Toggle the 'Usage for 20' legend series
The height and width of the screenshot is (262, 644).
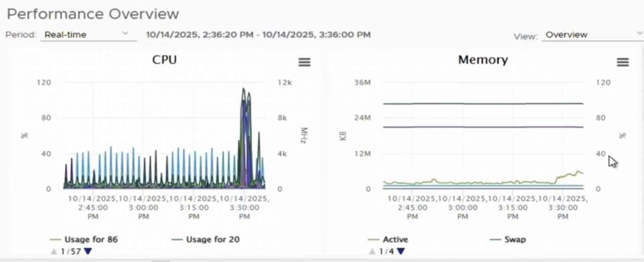pyautogui.click(x=213, y=239)
